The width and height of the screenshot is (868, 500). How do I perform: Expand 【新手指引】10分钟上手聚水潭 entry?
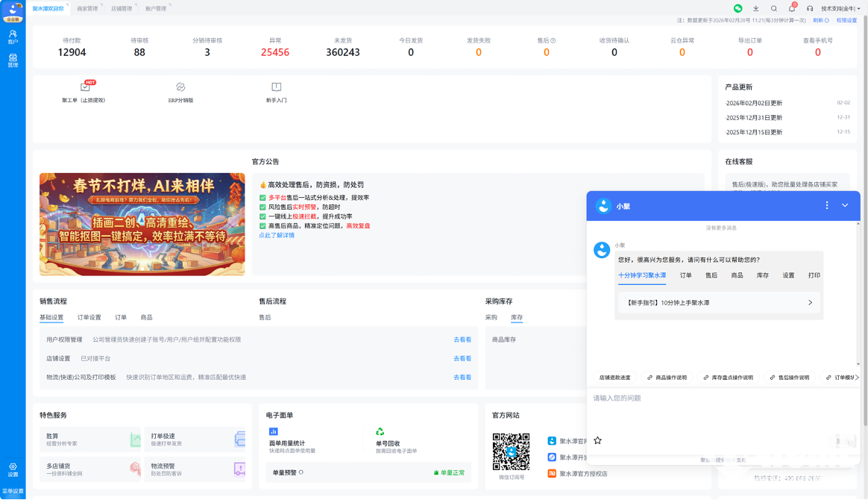[810, 302]
